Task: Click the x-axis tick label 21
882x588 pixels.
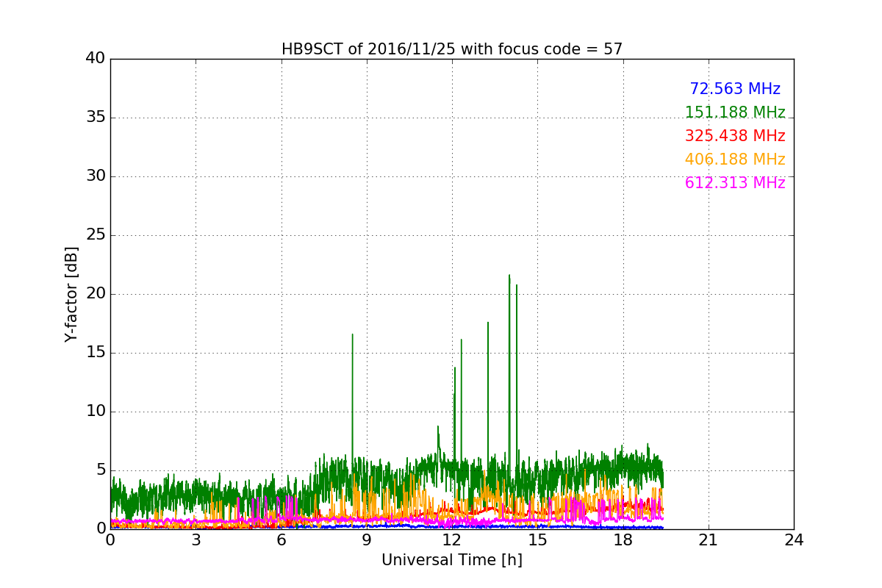Action: coord(709,540)
